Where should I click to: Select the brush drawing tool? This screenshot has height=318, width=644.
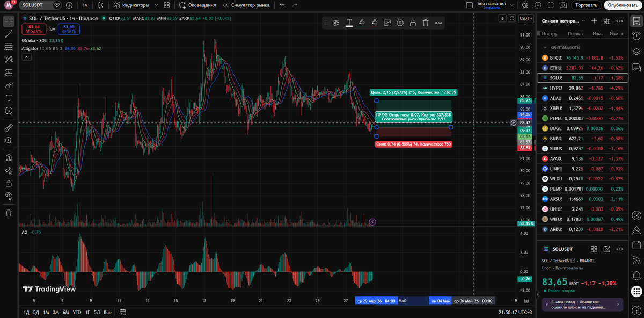click(x=9, y=85)
